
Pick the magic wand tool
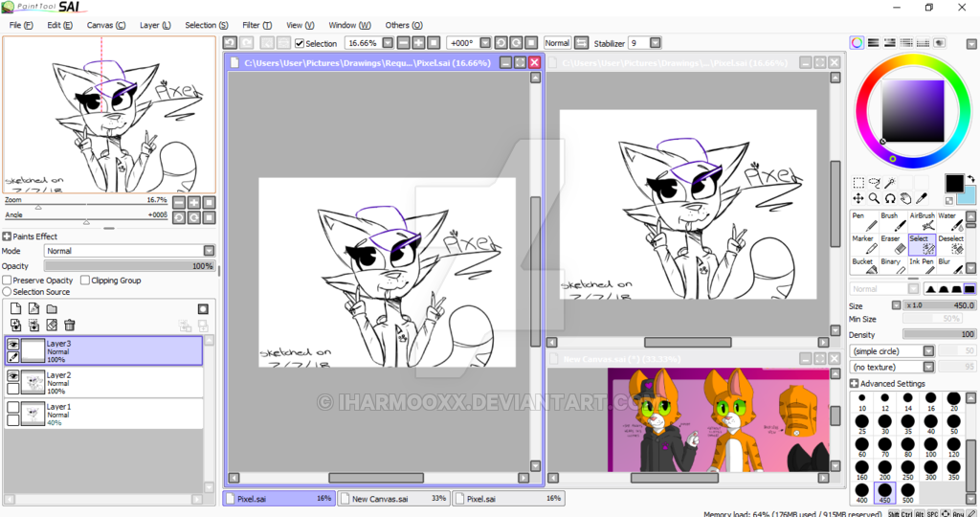(889, 183)
